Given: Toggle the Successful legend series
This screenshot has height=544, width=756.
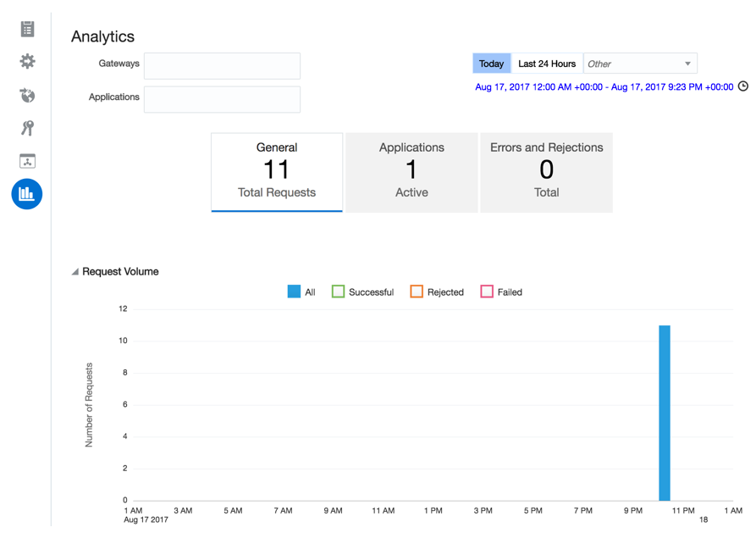Looking at the screenshot, I should pyautogui.click(x=362, y=291).
